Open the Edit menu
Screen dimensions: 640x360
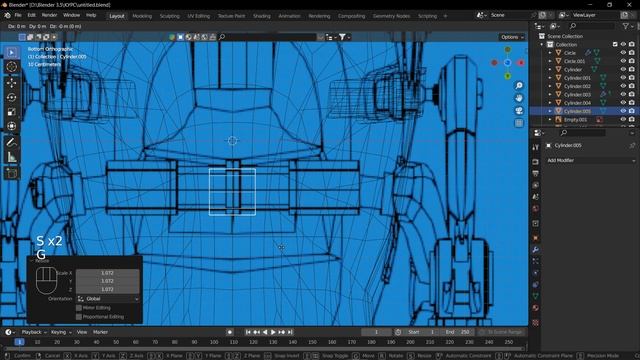click(x=31, y=15)
